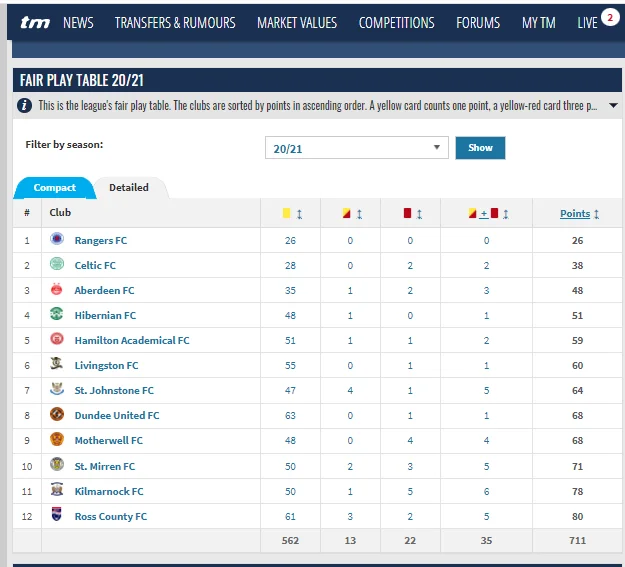Click the Transfermarkt tm logo

[35, 22]
